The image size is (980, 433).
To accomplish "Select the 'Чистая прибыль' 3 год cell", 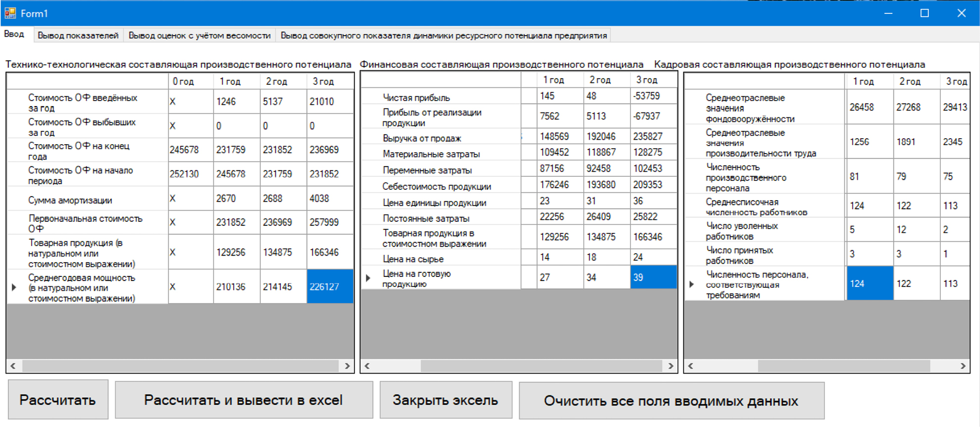I will pyautogui.click(x=653, y=96).
